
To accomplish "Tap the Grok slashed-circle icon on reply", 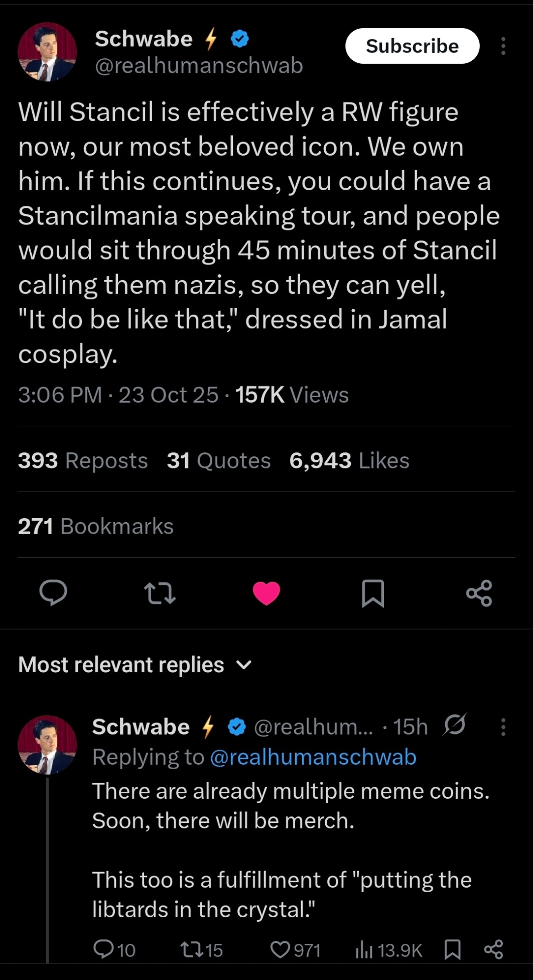I will tap(455, 725).
